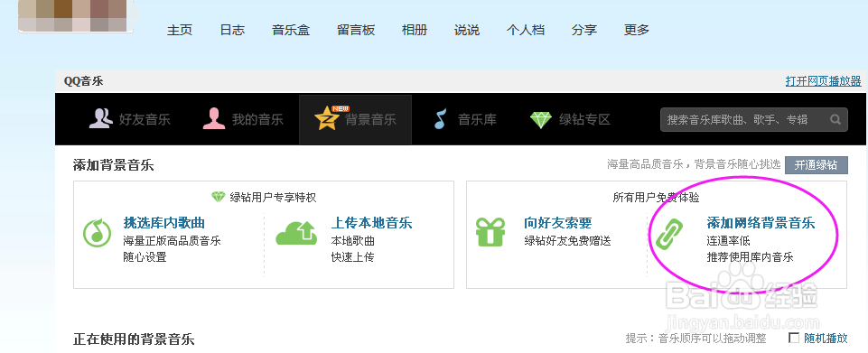Click the small diamond beside 绿钻用户专享特权
The width and height of the screenshot is (868, 353).
(x=219, y=197)
